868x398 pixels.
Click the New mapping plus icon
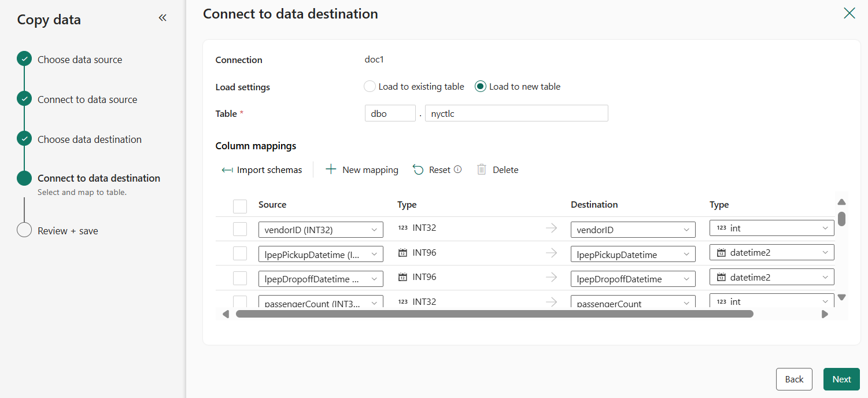[331, 169]
